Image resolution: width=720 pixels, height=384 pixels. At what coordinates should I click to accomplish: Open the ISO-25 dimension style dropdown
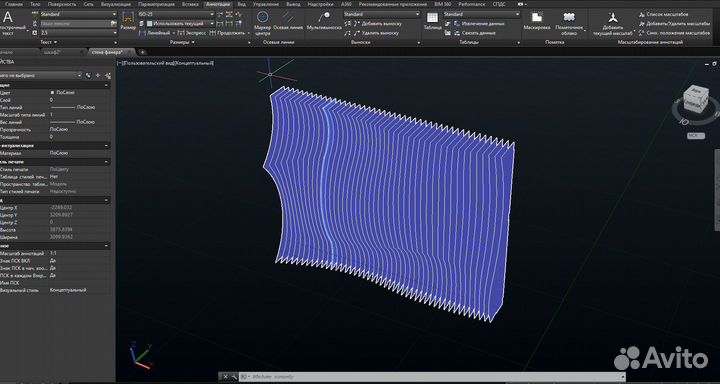click(176, 14)
